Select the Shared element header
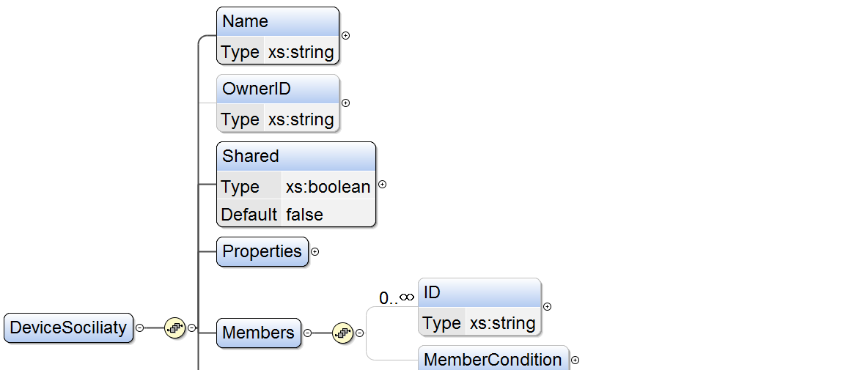This screenshot has height=370, width=868. 296,156
